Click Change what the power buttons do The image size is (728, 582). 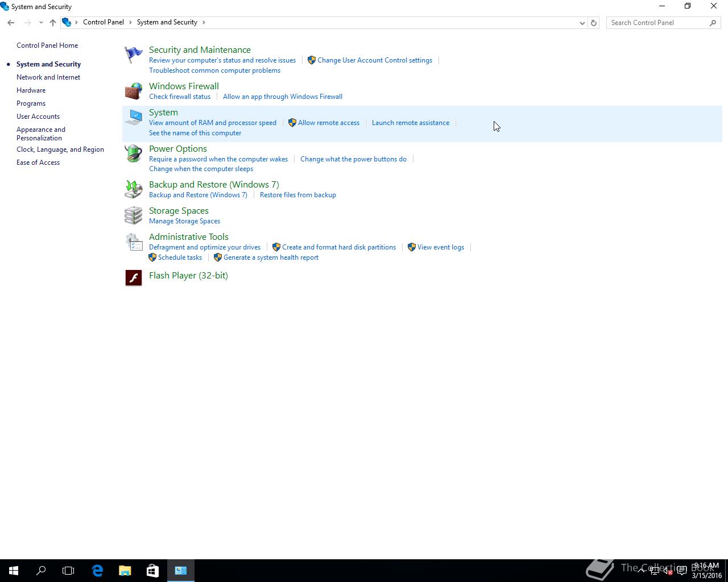pos(353,159)
